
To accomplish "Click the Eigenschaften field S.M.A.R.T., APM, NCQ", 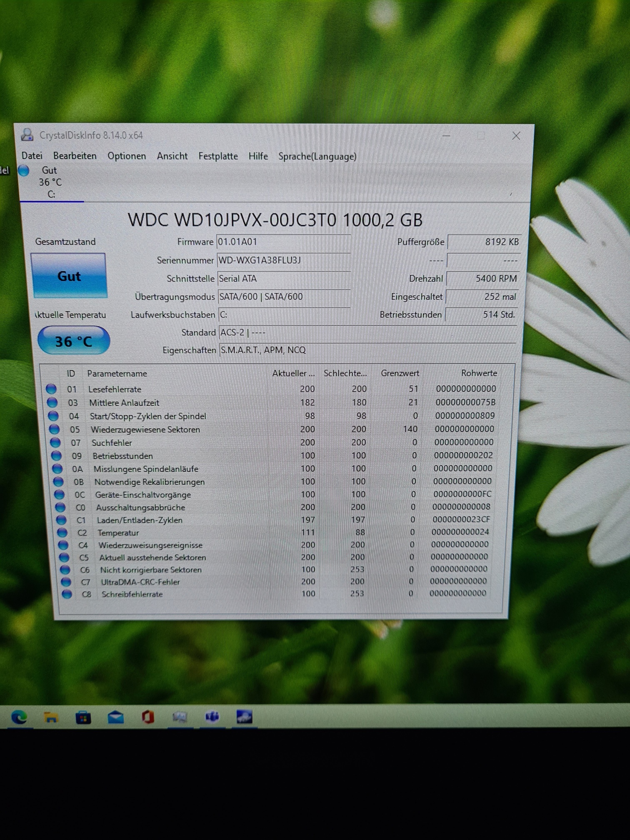I will 367,350.
